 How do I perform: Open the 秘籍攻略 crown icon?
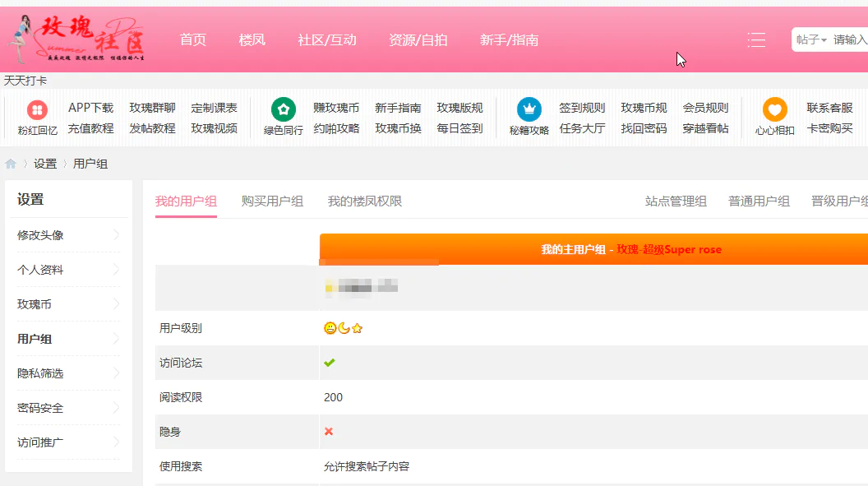tap(529, 109)
